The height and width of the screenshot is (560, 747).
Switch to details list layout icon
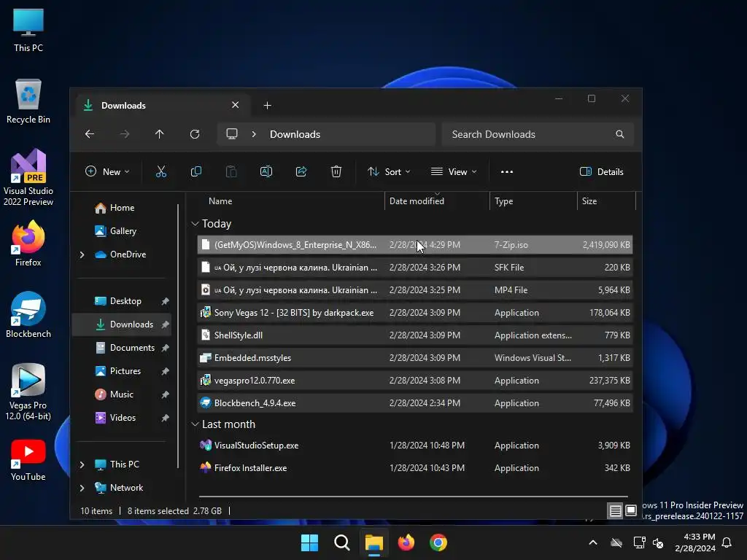click(615, 511)
